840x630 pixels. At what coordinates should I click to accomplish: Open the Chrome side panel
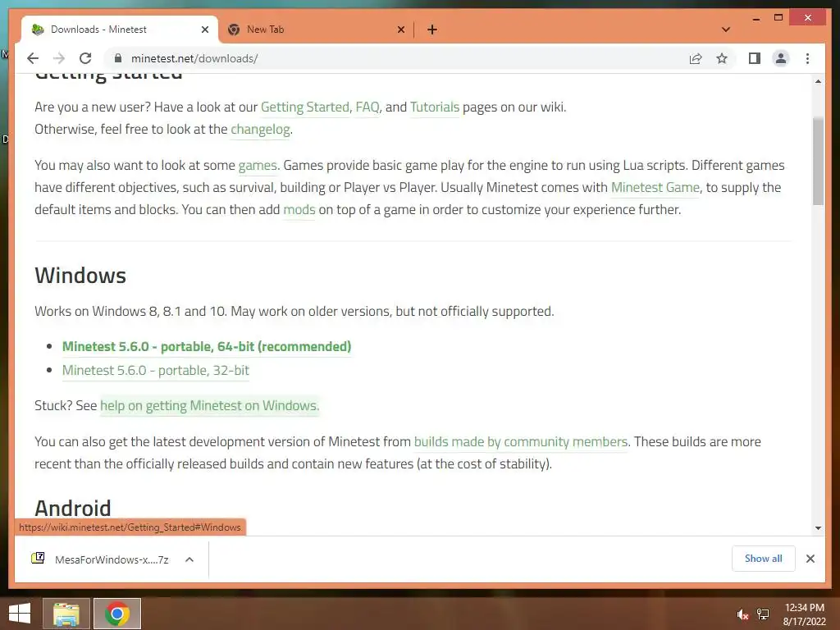click(x=755, y=58)
